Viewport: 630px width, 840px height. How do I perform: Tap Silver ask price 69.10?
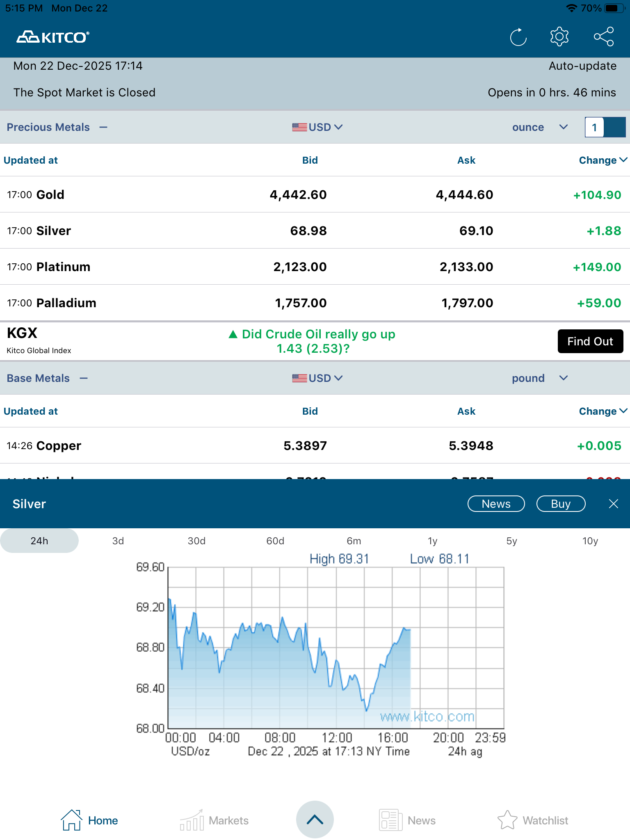476,231
